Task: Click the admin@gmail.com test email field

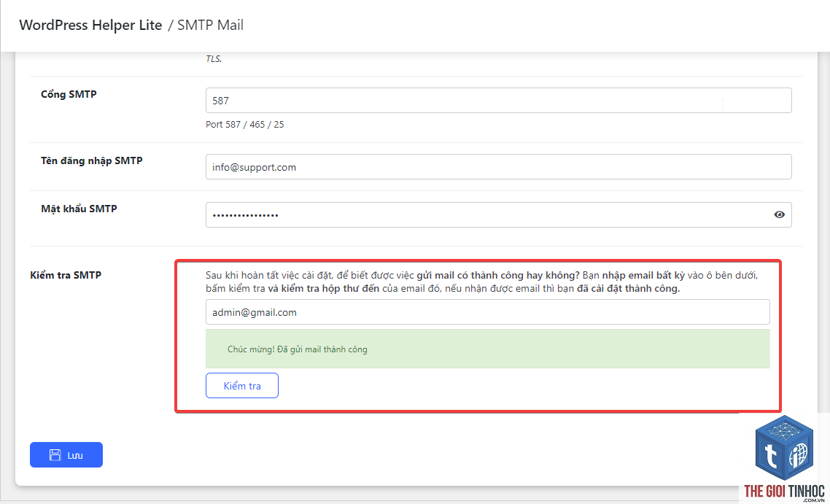Action: [x=487, y=312]
